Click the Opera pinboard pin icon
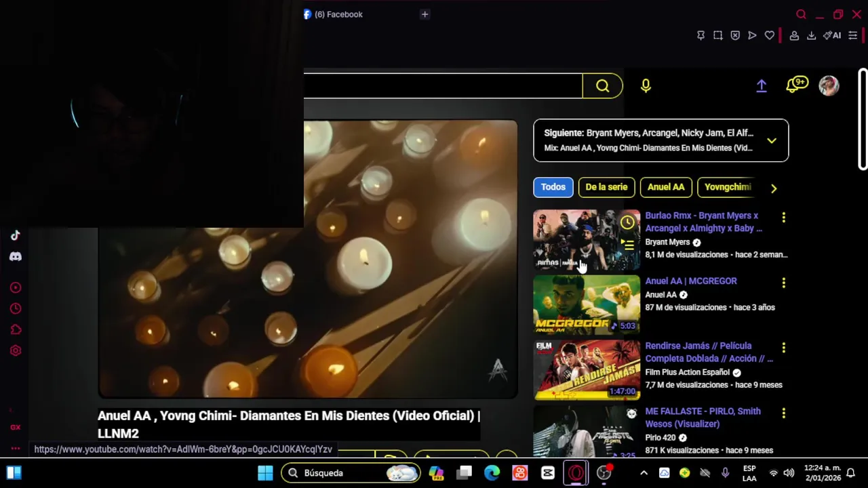This screenshot has width=868, height=488. (701, 35)
